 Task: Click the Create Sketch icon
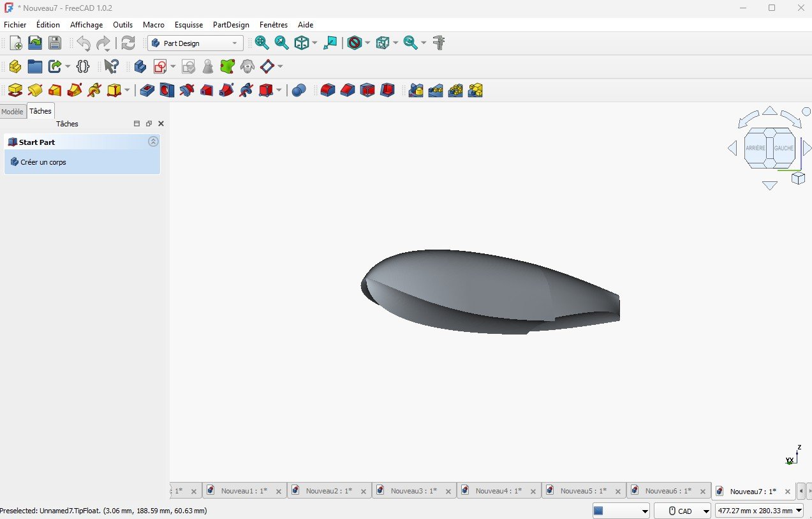(160, 67)
